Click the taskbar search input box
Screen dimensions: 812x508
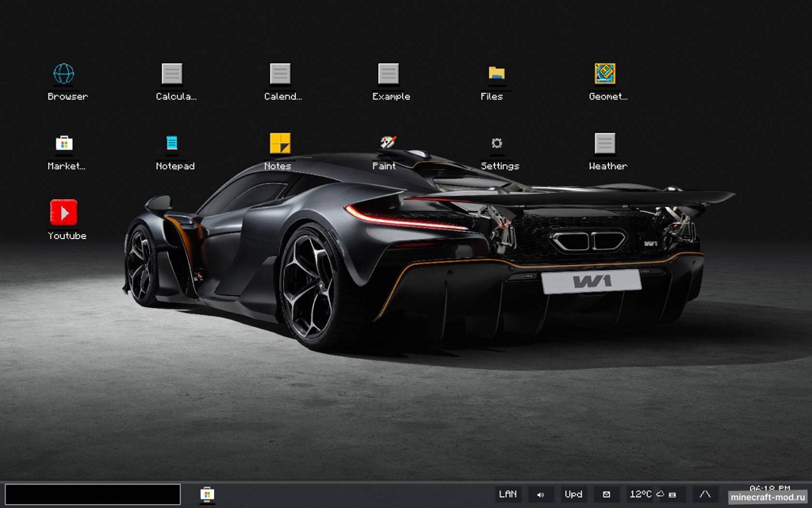click(93, 495)
